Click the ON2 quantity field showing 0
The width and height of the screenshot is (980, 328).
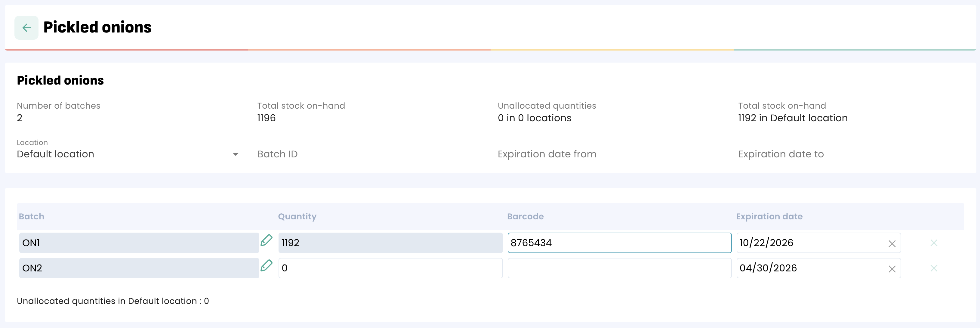(390, 268)
